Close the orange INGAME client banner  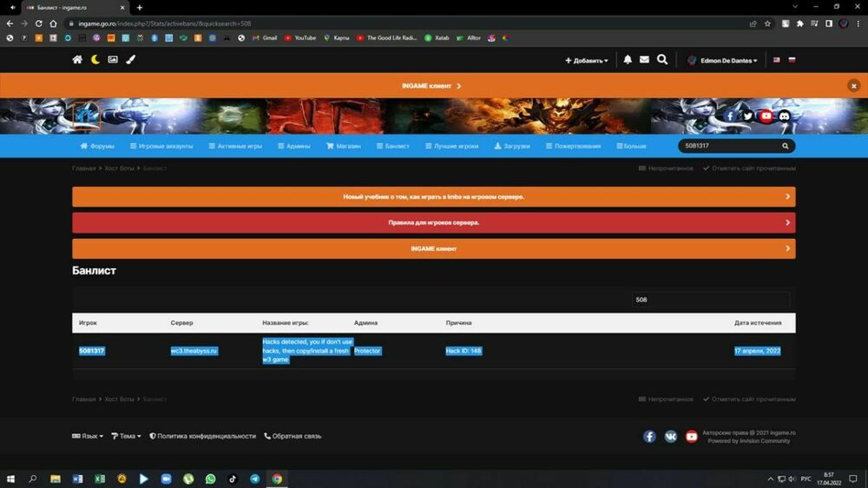pyautogui.click(x=854, y=86)
